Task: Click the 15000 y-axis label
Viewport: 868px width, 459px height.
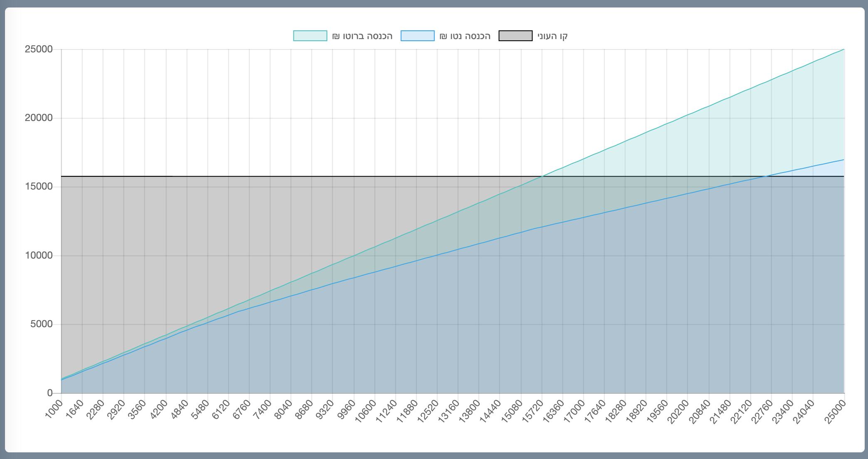Action: [39, 187]
